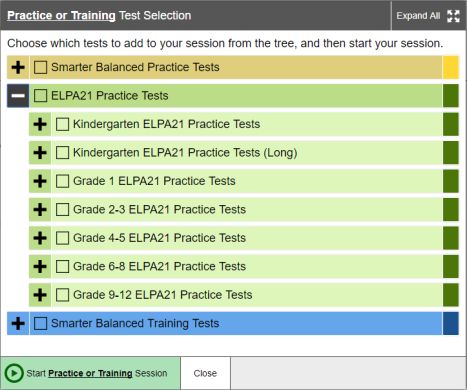
Task: Check Smarter Balanced Practice Tests checkbox
Action: 40,67
